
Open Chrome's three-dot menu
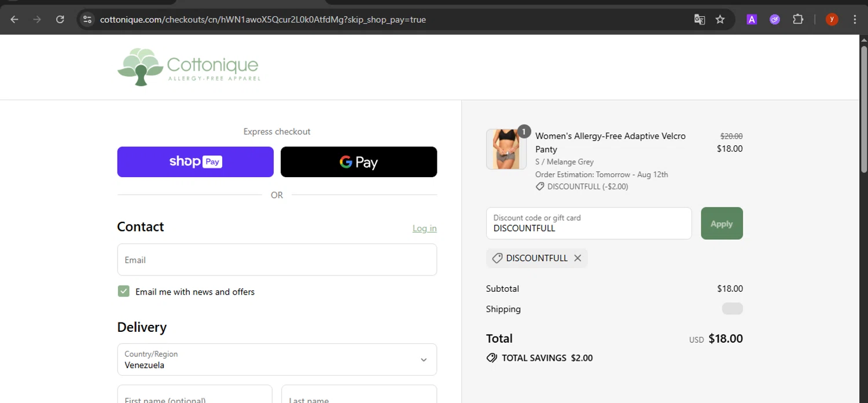point(855,20)
